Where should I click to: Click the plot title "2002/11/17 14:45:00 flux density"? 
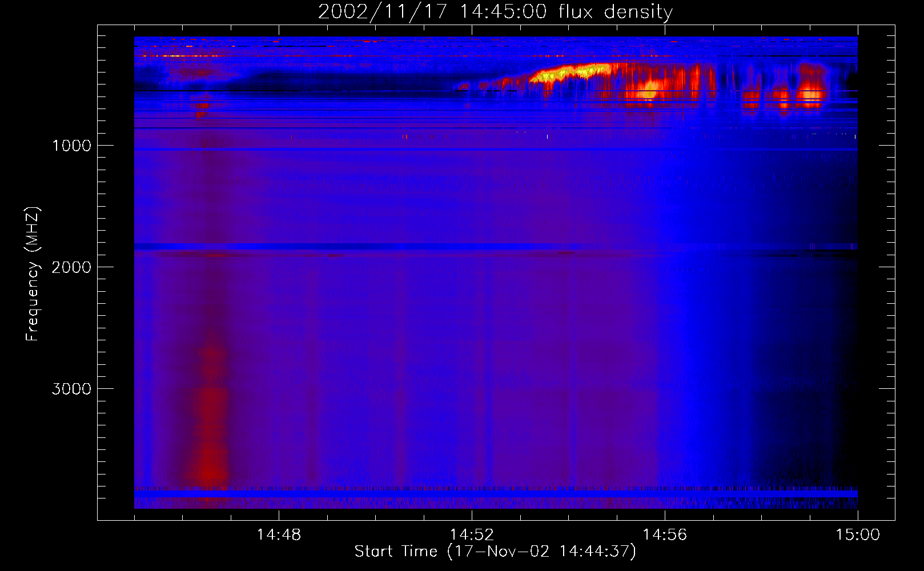(x=495, y=12)
